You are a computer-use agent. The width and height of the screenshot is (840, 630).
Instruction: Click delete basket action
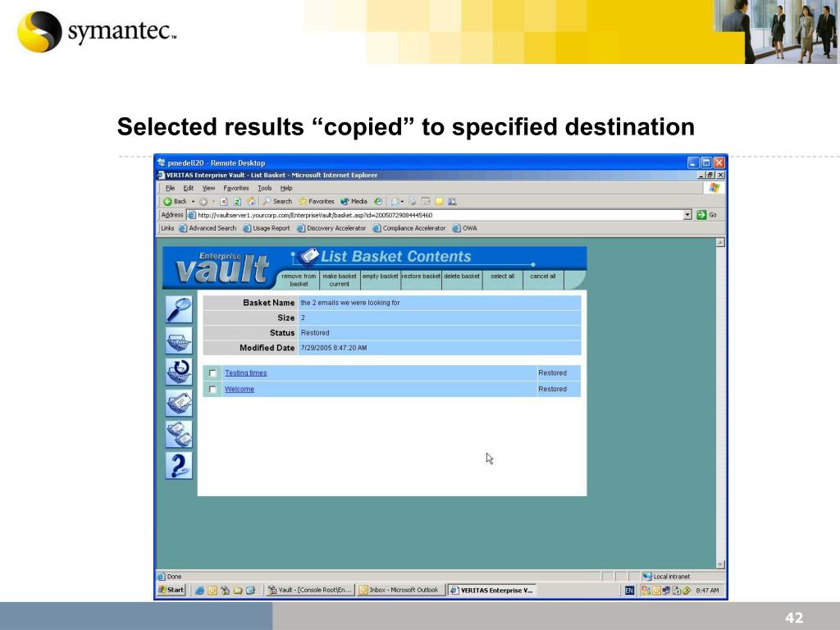[462, 276]
